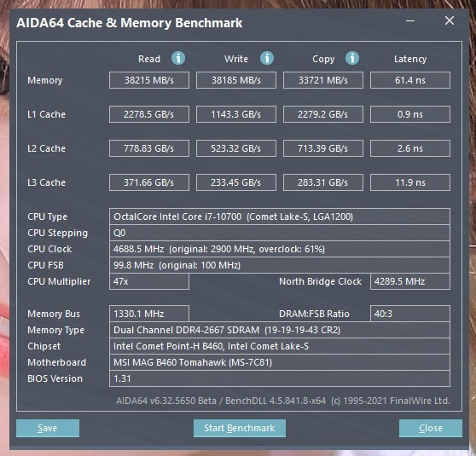Click the info icon next to Read
Viewport: 476px width, 456px height.
(x=178, y=58)
